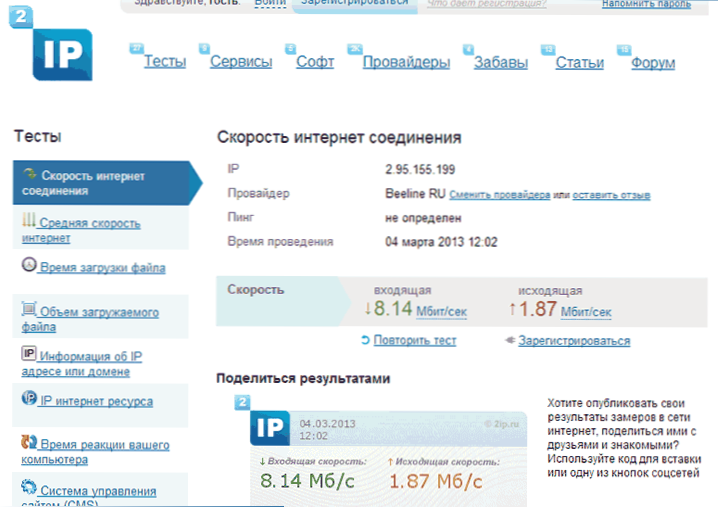Click the shareable results banner image

[380, 451]
